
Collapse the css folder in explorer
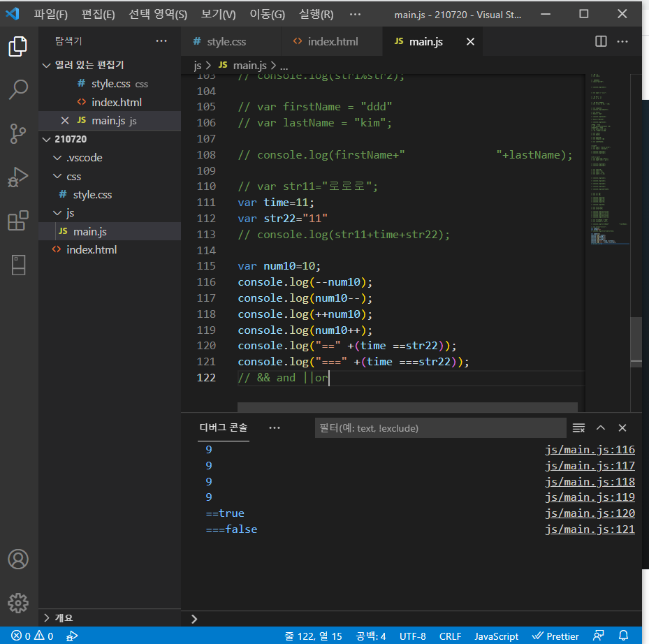click(x=58, y=176)
